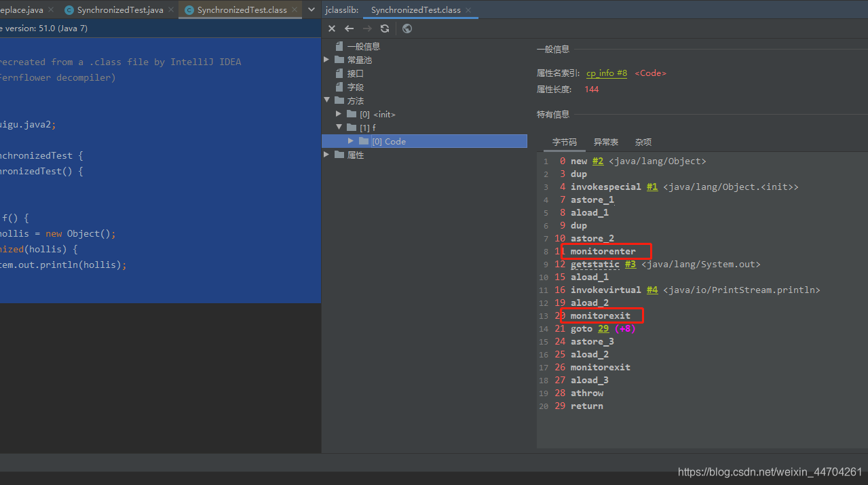Collapse the [1] f method node

(339, 128)
